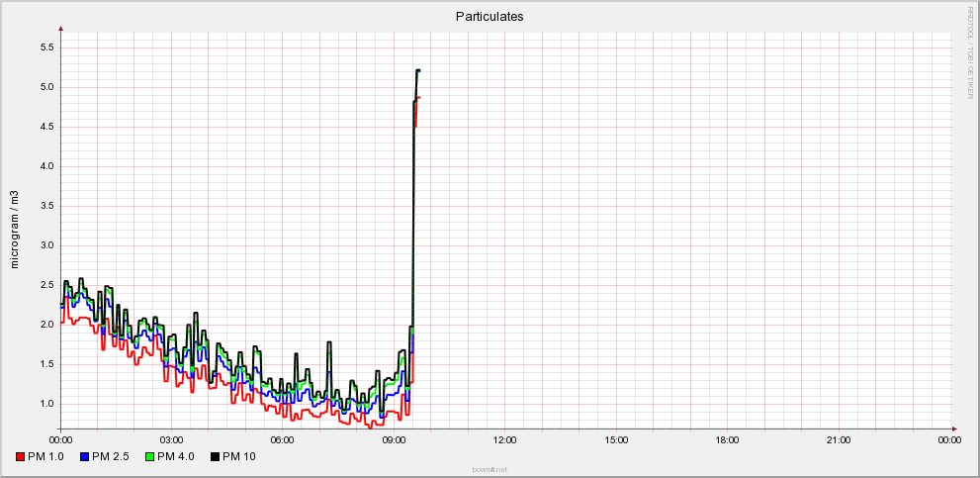Click the 21:00 time axis label
The height and width of the screenshot is (478, 980).
click(839, 438)
